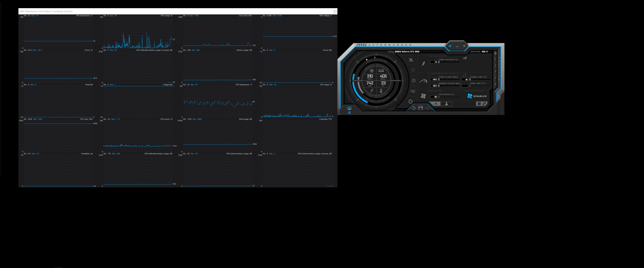This screenshot has height=268, width=644.
Task: Click the Memory Clock slider handle
Action: point(439,86)
